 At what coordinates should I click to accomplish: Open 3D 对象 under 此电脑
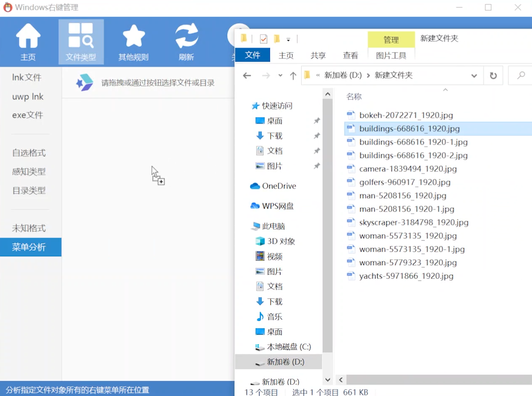(x=275, y=241)
